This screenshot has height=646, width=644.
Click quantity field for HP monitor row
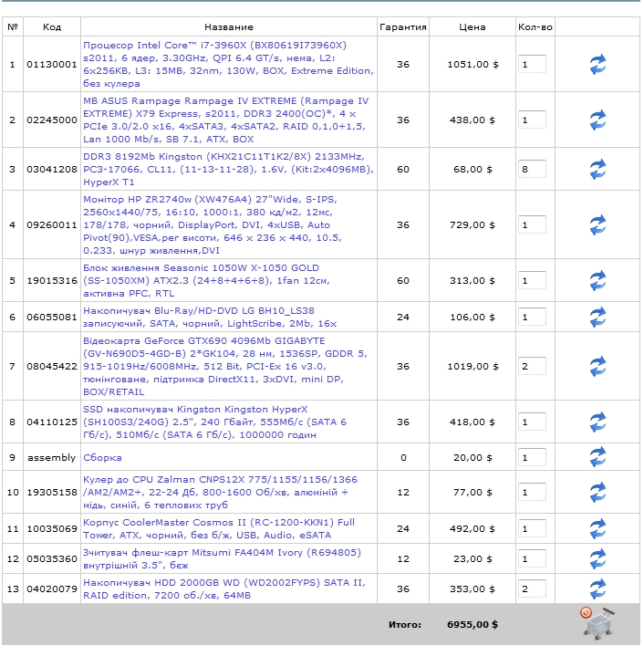coord(532,225)
